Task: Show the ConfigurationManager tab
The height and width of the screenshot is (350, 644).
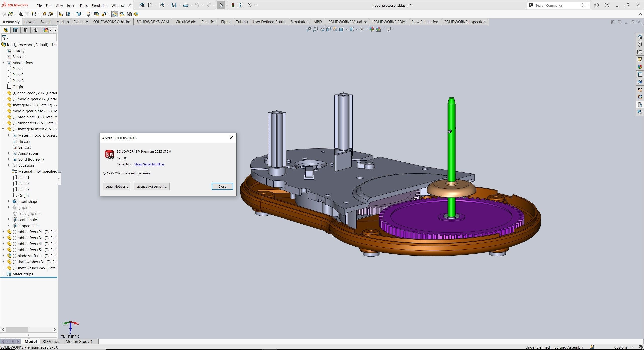Action: click(x=25, y=30)
